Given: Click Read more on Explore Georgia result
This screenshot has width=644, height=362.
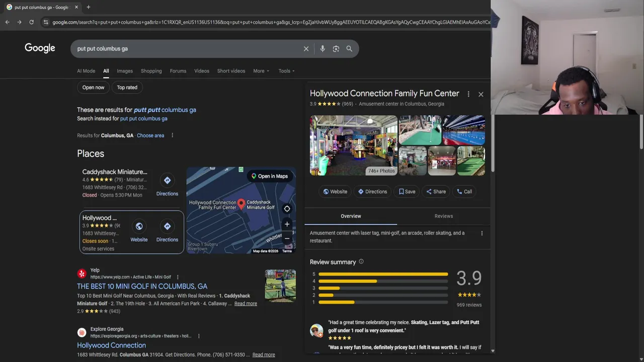Looking at the screenshot, I should [x=264, y=355].
